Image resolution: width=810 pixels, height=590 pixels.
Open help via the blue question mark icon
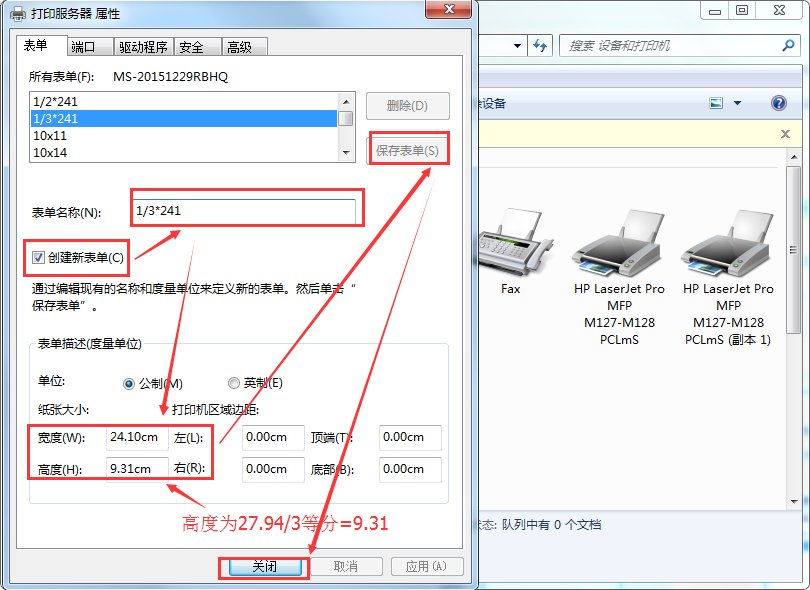point(777,102)
